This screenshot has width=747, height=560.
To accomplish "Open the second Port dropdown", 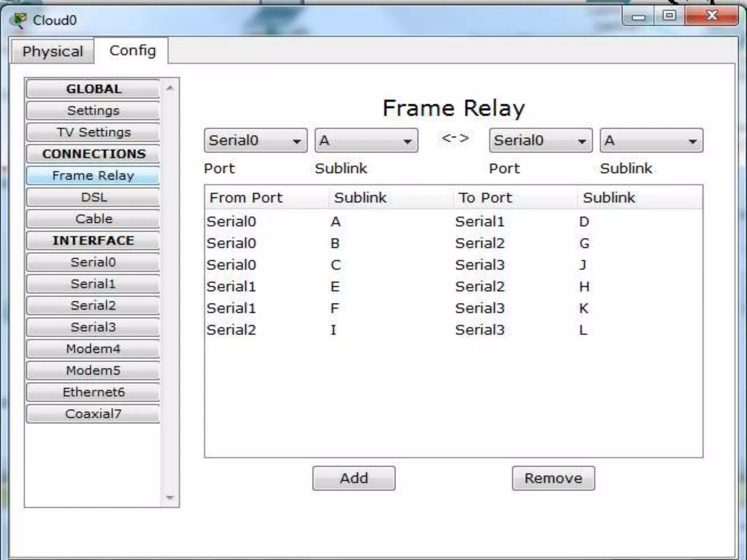I will click(540, 140).
